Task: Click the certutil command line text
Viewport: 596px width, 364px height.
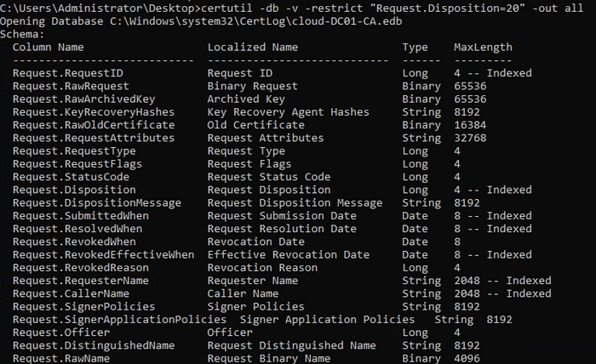Action: coord(393,8)
